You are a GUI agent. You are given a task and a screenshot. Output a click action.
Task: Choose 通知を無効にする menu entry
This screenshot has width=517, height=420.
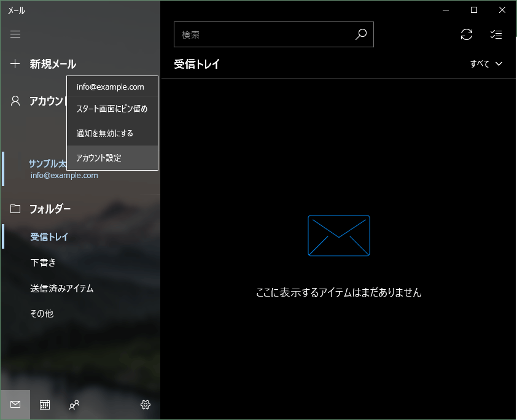(x=104, y=133)
